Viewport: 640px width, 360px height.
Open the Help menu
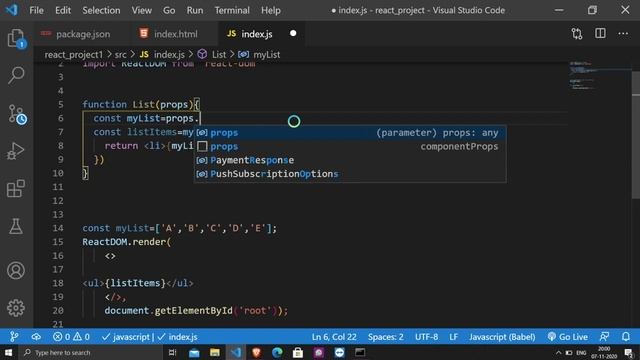click(271, 10)
